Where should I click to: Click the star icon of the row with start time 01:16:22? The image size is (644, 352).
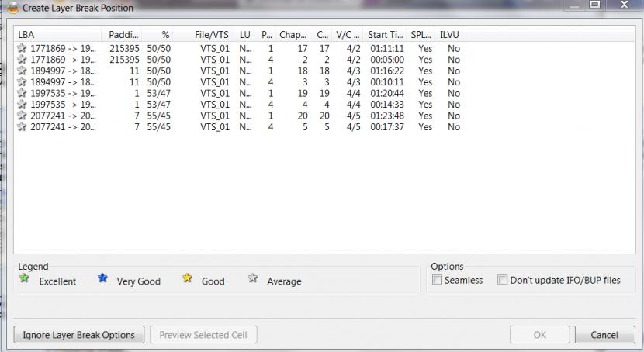(x=22, y=71)
